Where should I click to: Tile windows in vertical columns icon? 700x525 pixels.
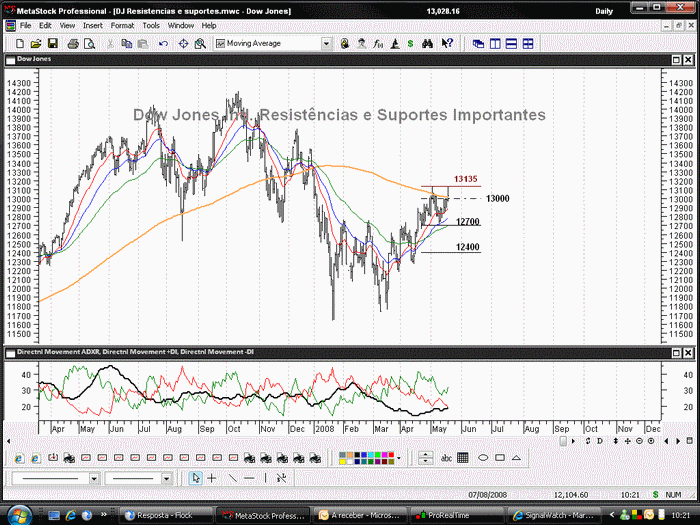(x=495, y=44)
